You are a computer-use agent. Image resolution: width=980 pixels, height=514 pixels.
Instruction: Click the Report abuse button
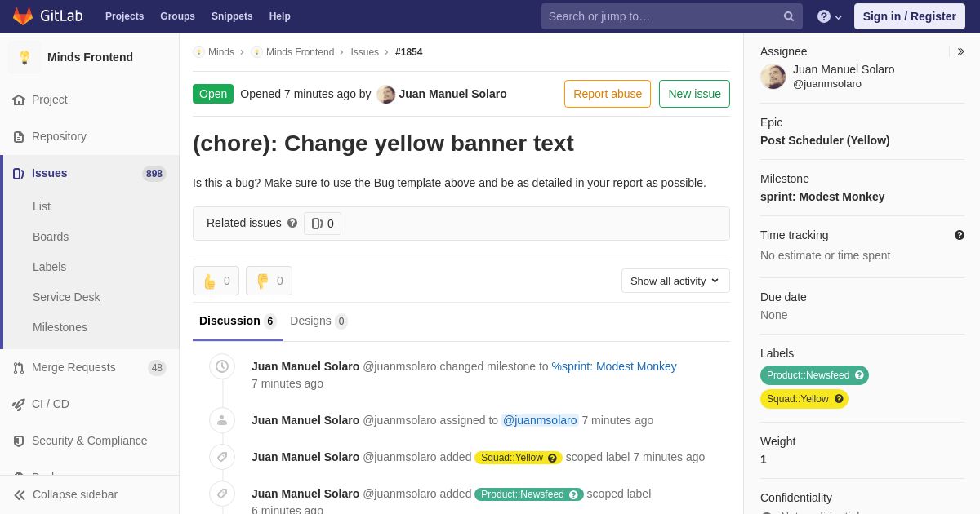click(x=608, y=94)
